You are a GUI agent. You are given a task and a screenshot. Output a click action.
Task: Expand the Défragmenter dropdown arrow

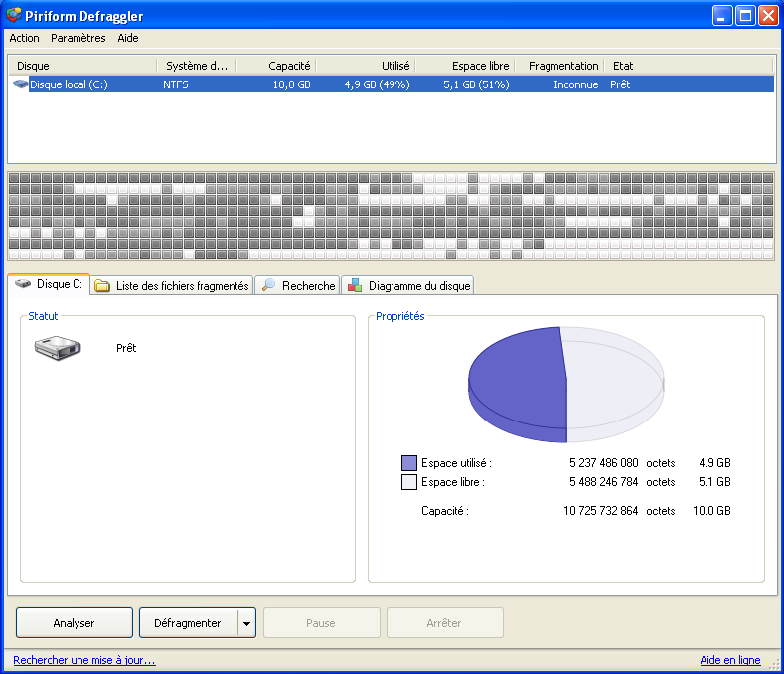(247, 623)
